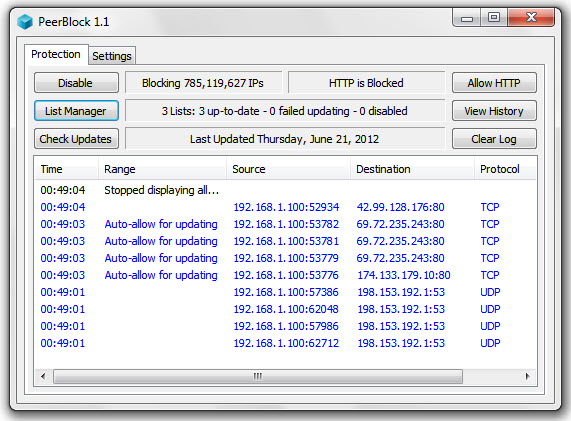Disable PeerBlock protection
Screen dimensions: 571x421
click(76, 83)
